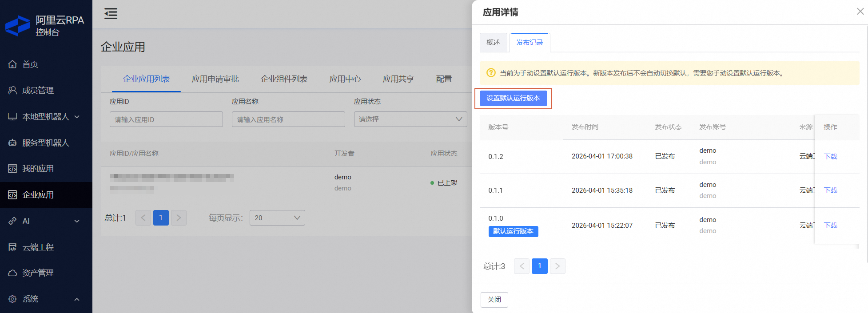Click previous page arrow in enterprise app list
Image resolution: width=868 pixels, height=313 pixels.
143,218
